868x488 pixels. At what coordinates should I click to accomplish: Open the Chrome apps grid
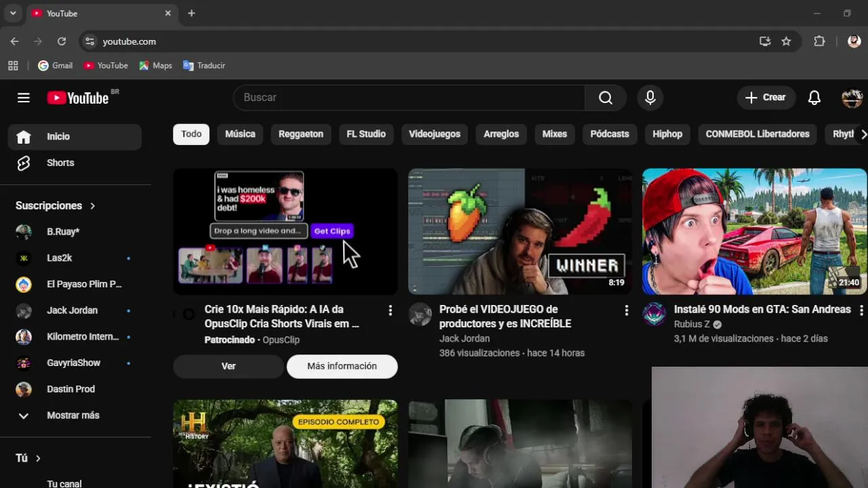(x=13, y=66)
